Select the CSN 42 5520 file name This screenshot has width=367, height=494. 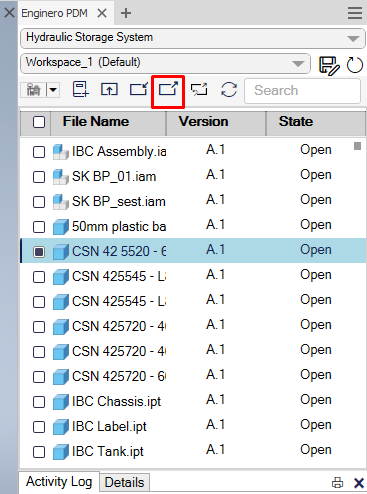[119, 252]
